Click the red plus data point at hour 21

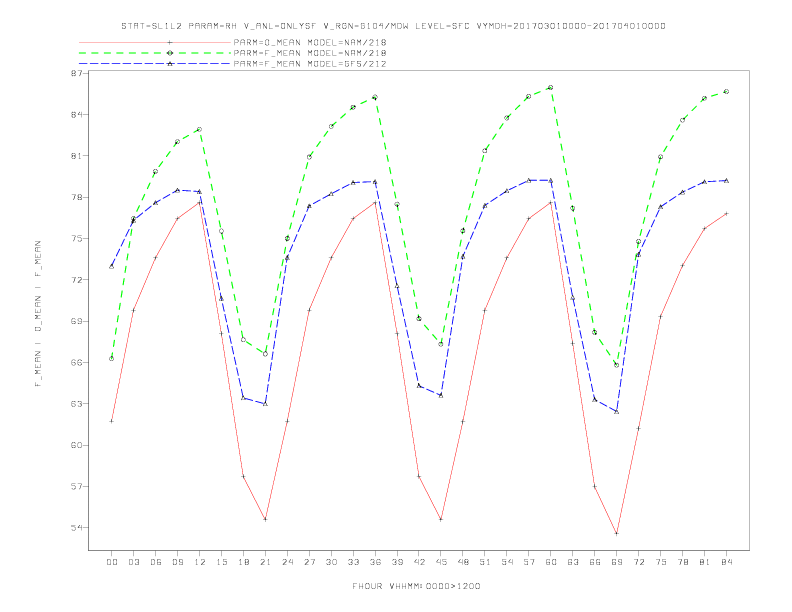click(x=265, y=519)
